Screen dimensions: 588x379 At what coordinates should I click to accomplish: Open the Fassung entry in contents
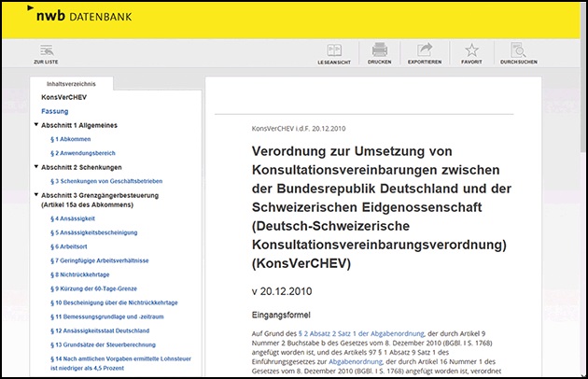tap(54, 111)
